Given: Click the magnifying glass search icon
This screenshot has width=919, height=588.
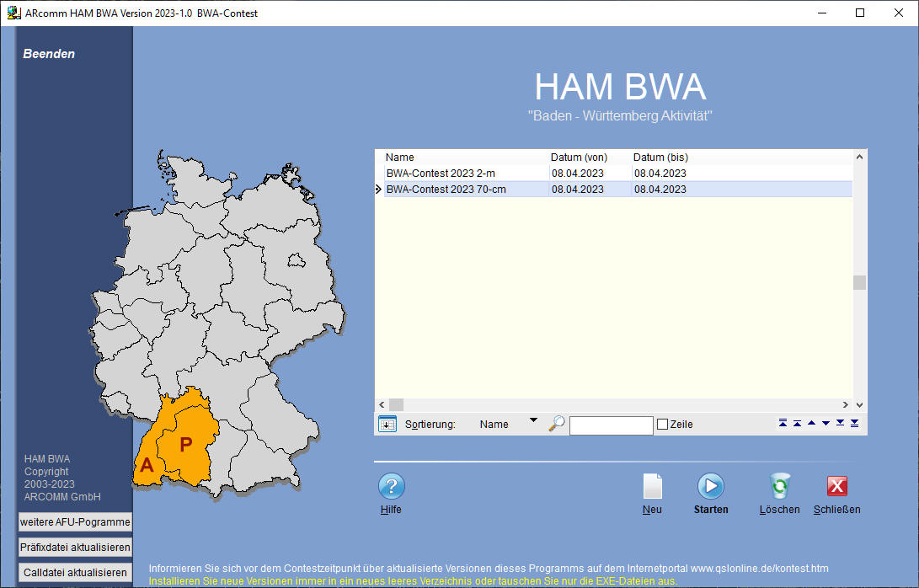Looking at the screenshot, I should [x=556, y=423].
